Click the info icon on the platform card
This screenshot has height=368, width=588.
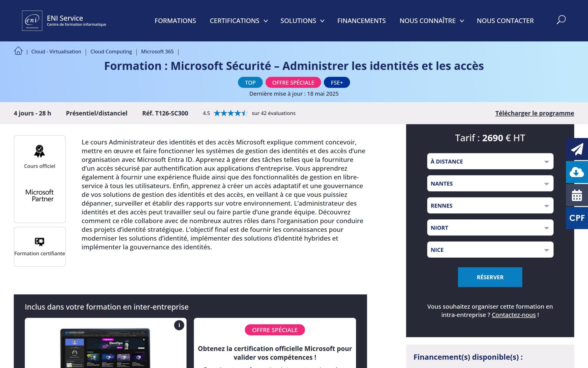coord(179,325)
